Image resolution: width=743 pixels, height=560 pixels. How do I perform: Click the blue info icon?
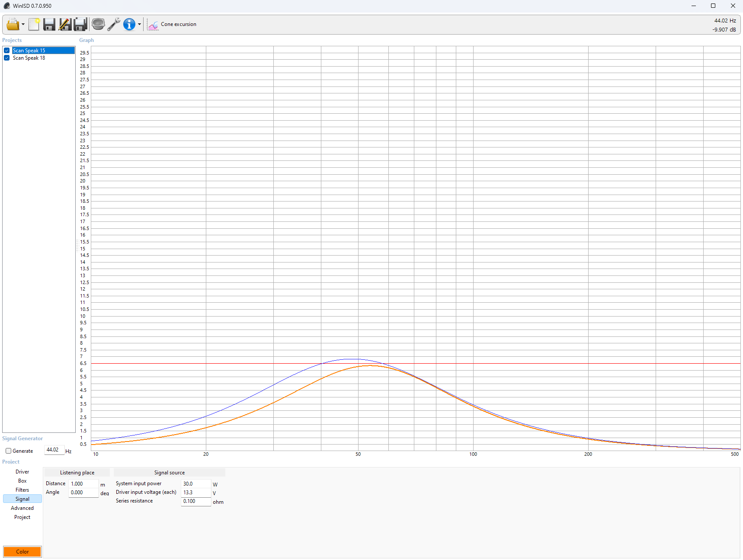click(x=129, y=24)
